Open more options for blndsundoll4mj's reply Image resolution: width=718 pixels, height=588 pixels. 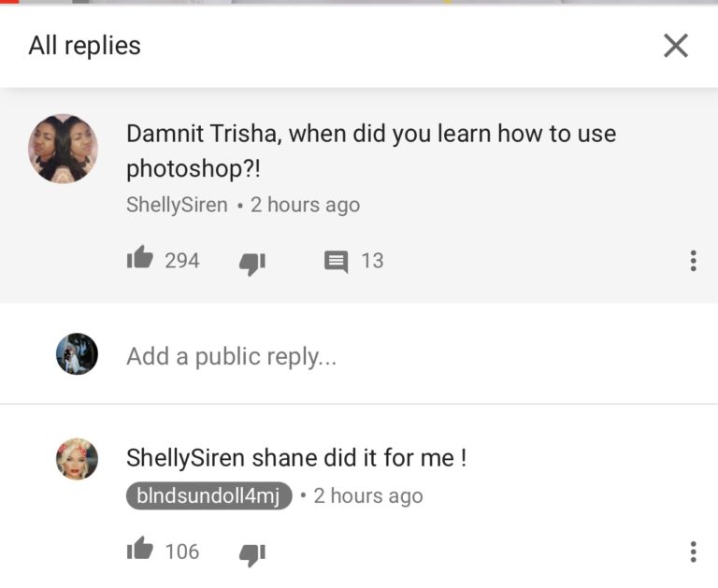(x=693, y=552)
